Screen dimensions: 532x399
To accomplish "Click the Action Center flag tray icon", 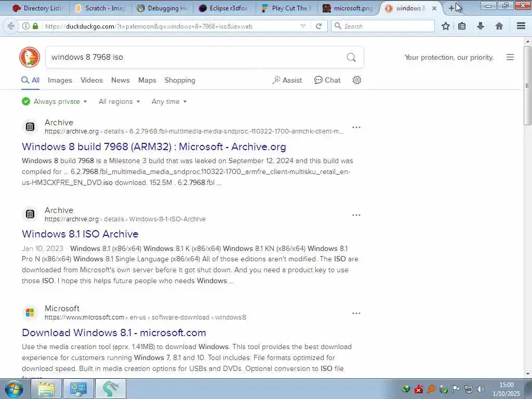I will click(456, 389).
